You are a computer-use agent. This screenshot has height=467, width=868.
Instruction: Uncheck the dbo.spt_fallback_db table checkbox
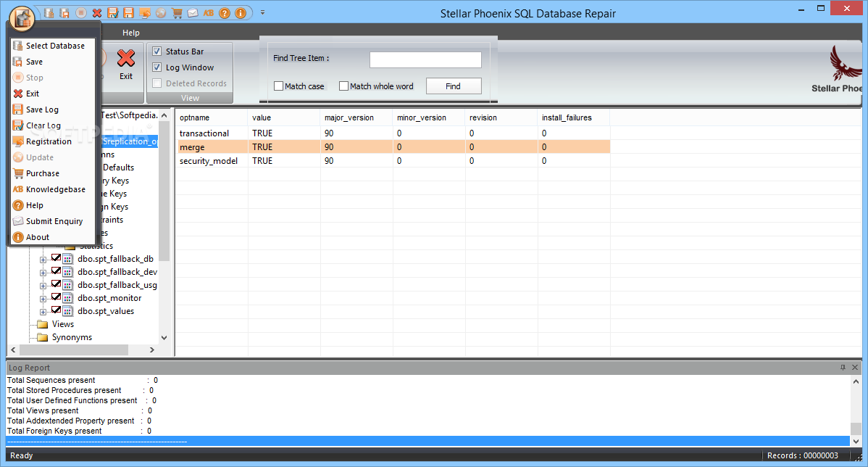coord(56,257)
